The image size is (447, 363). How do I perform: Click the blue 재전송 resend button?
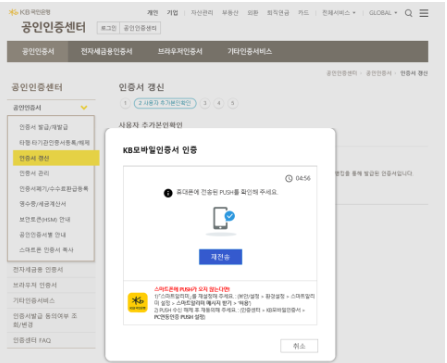coord(220,257)
